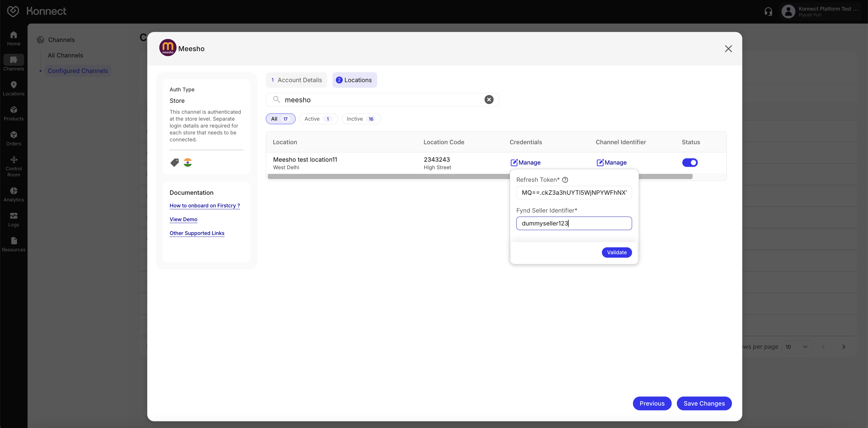Open the Home sidebar icon

click(x=13, y=38)
